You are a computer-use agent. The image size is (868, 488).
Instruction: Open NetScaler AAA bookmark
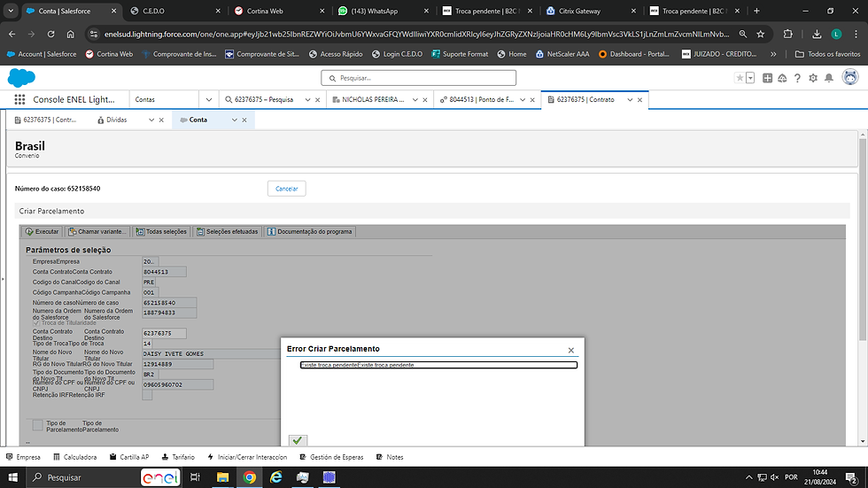pyautogui.click(x=562, y=54)
